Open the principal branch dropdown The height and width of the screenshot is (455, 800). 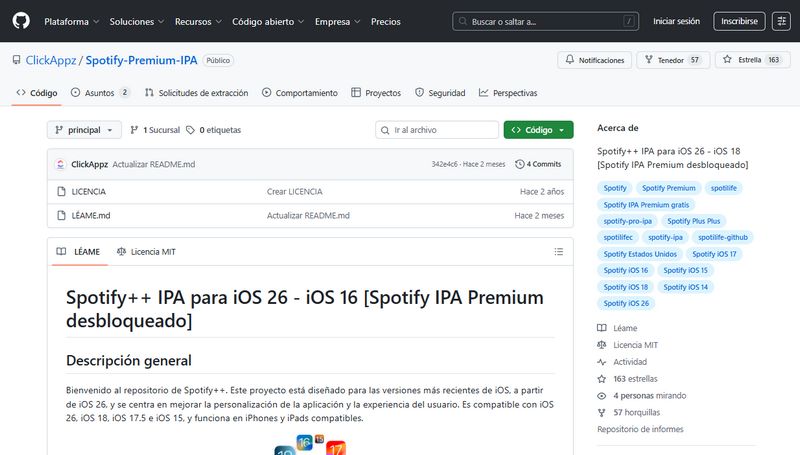[x=84, y=130]
